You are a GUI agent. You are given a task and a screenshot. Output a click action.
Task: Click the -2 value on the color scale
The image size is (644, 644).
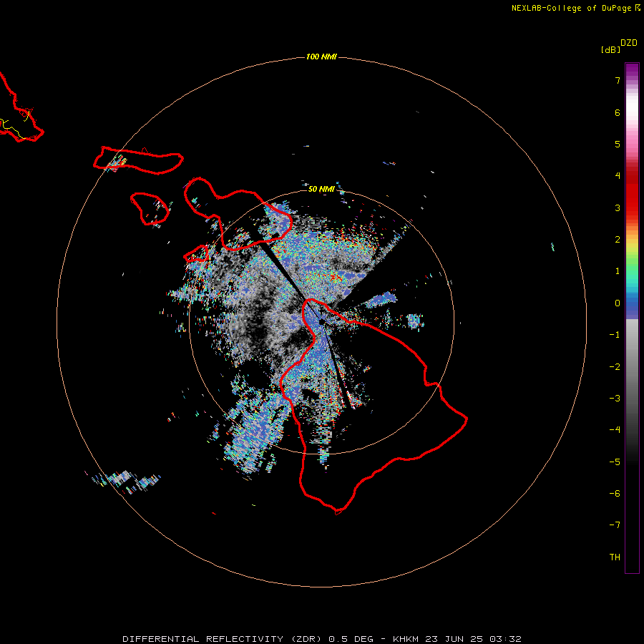point(615,367)
